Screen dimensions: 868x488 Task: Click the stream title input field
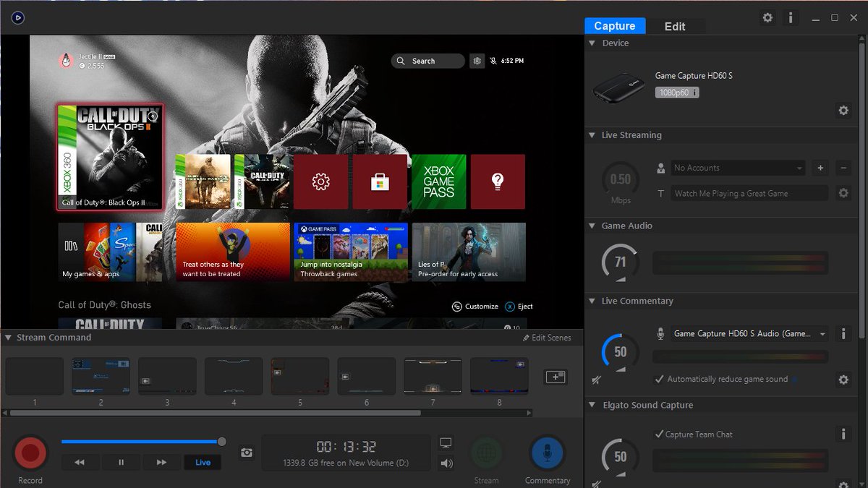(x=749, y=193)
